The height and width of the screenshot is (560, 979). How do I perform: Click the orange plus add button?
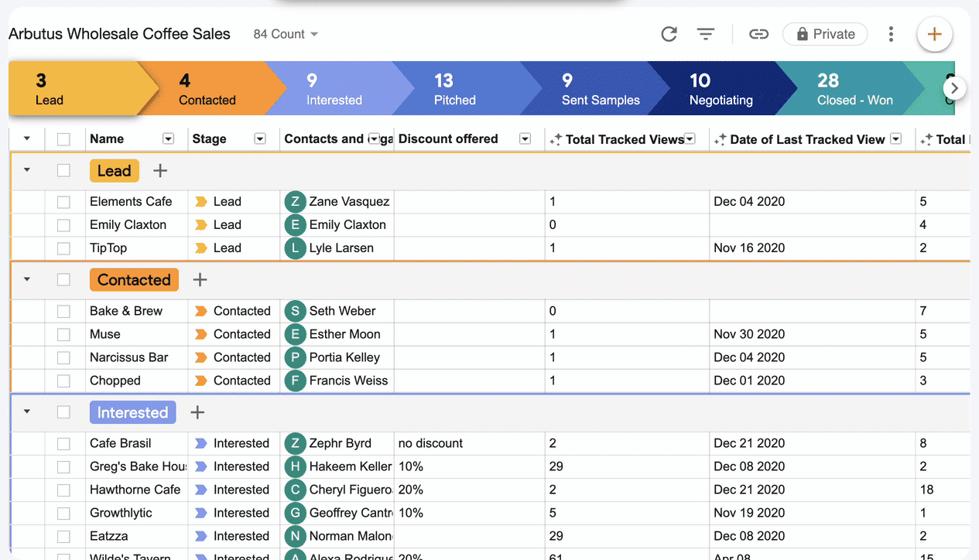pyautogui.click(x=934, y=34)
